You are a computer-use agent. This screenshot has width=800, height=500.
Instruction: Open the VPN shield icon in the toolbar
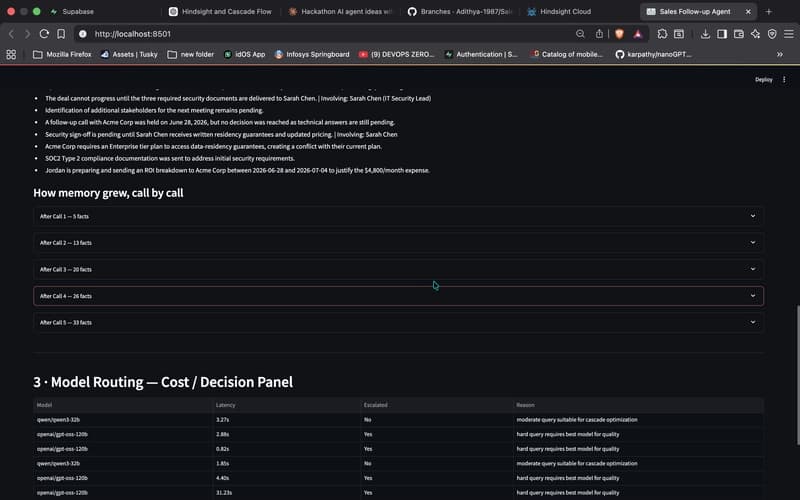tap(772, 34)
